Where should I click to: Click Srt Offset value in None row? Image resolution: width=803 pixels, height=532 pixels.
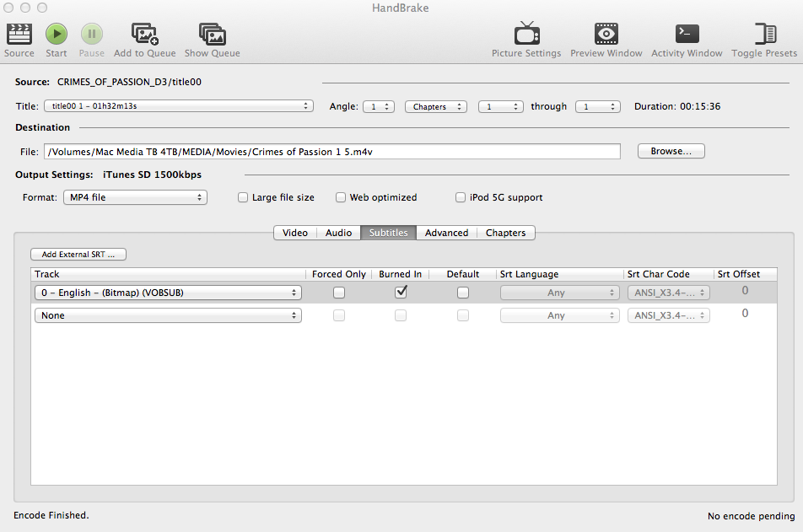(745, 313)
